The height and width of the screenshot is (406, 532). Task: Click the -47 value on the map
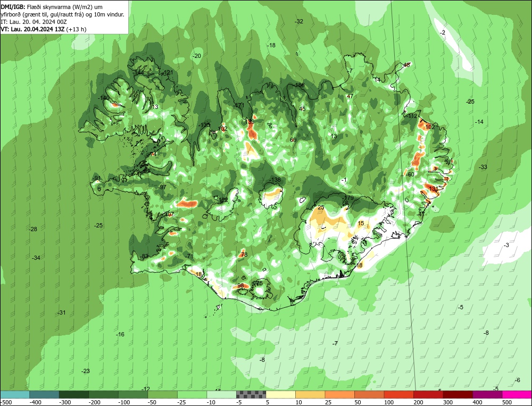(x=420, y=214)
